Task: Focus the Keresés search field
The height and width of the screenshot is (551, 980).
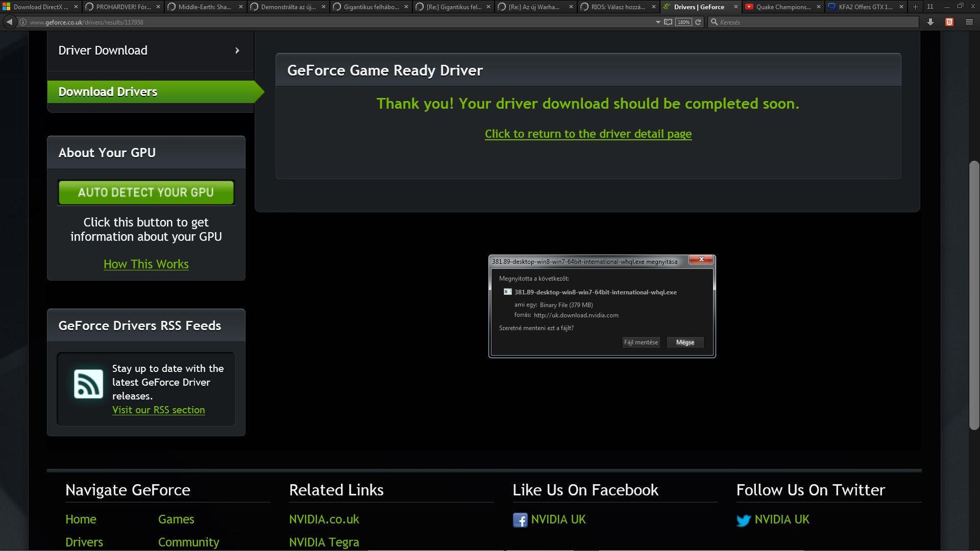Action: point(813,22)
